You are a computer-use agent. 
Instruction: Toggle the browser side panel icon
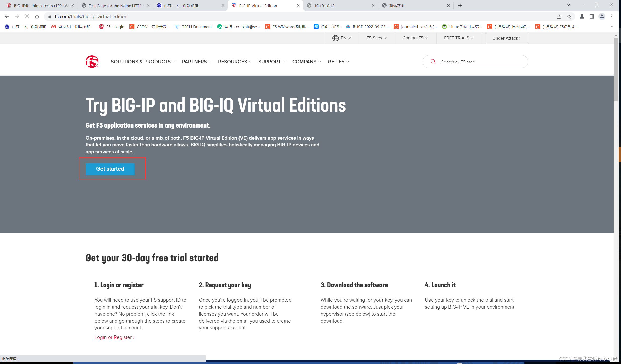point(592,17)
